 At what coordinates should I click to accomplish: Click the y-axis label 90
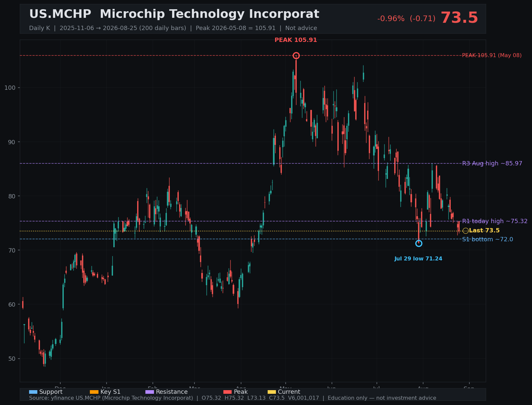(12, 142)
